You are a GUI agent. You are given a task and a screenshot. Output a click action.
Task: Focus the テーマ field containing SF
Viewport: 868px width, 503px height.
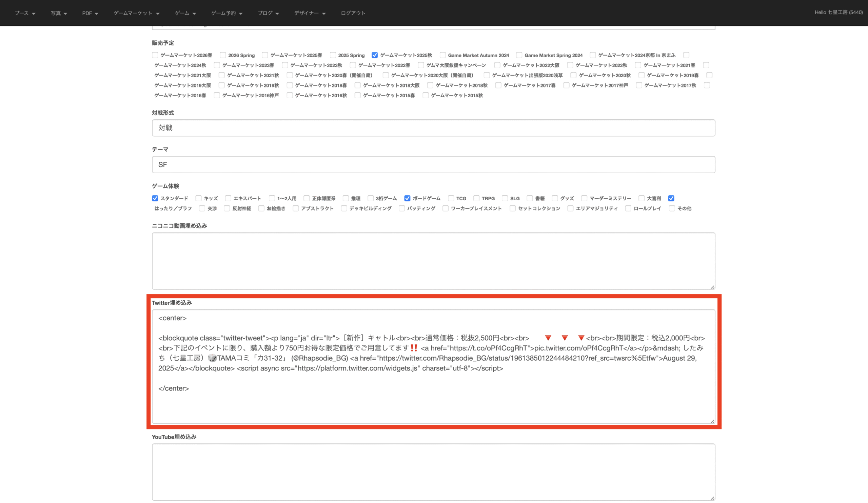coord(433,165)
